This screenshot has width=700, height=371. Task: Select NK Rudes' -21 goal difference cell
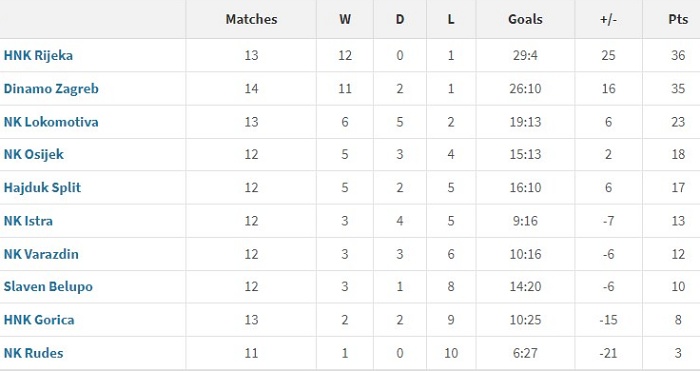[608, 353]
